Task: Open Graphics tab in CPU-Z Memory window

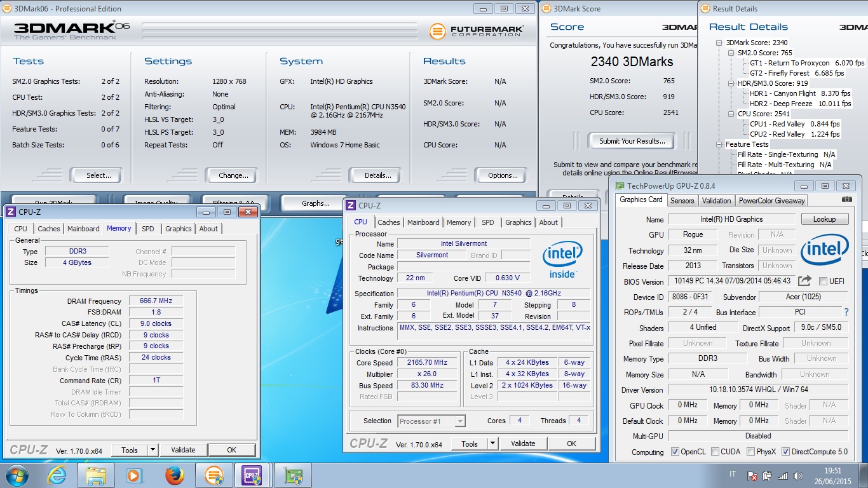Action: (179, 229)
